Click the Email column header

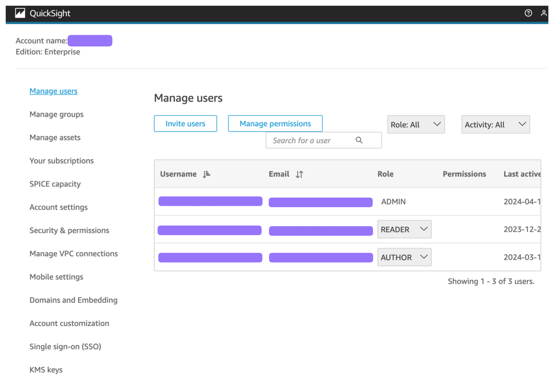coord(279,174)
